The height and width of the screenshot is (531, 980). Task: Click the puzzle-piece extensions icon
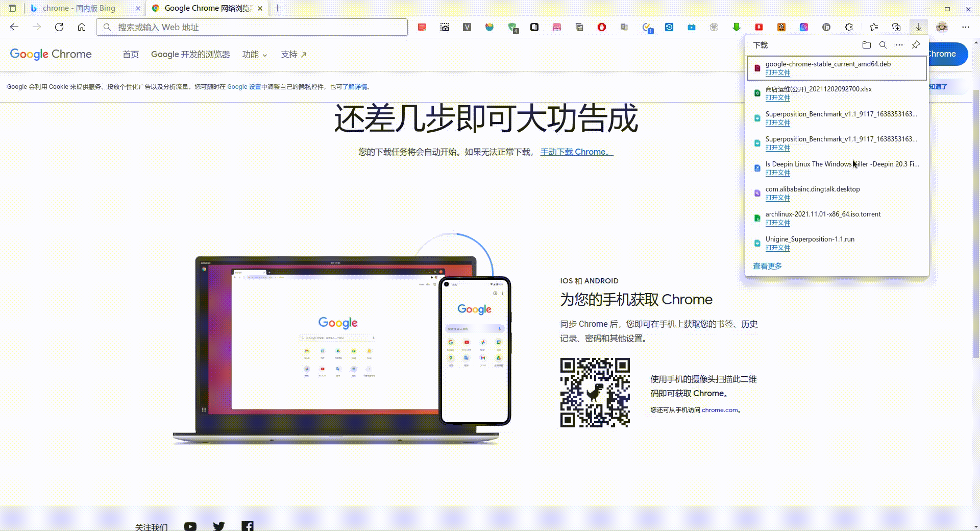[x=848, y=27]
